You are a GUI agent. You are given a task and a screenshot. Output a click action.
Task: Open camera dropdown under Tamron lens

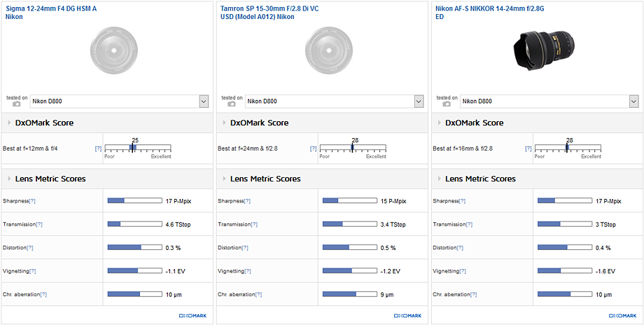pyautogui.click(x=419, y=102)
